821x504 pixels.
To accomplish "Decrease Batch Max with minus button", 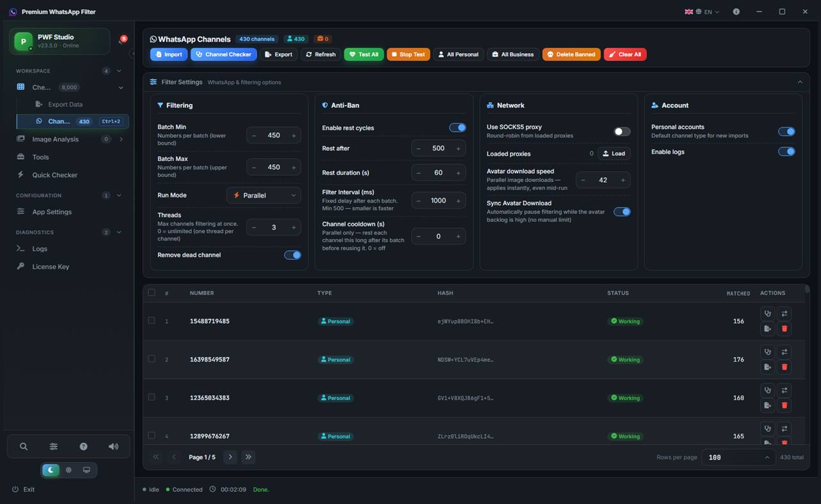I will point(254,167).
